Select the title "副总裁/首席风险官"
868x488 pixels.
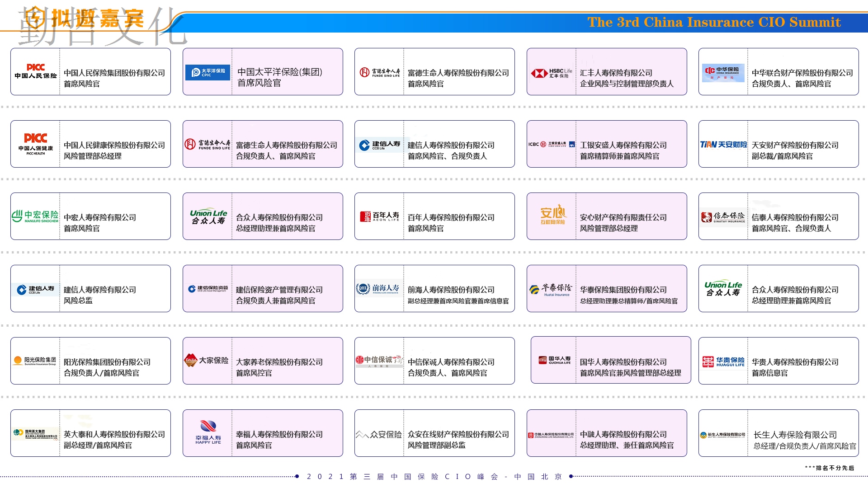782,156
